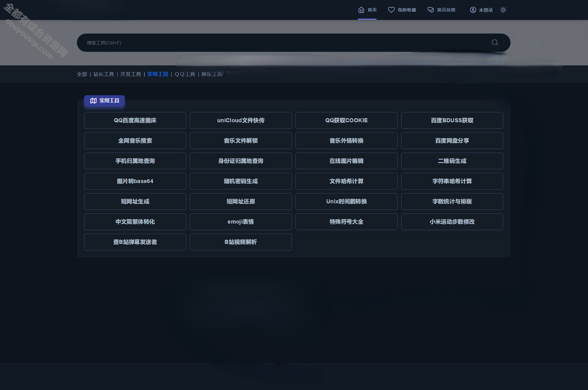Open 全网音乐搜索 tool
Image resolution: width=588 pixels, height=390 pixels.
(x=135, y=141)
